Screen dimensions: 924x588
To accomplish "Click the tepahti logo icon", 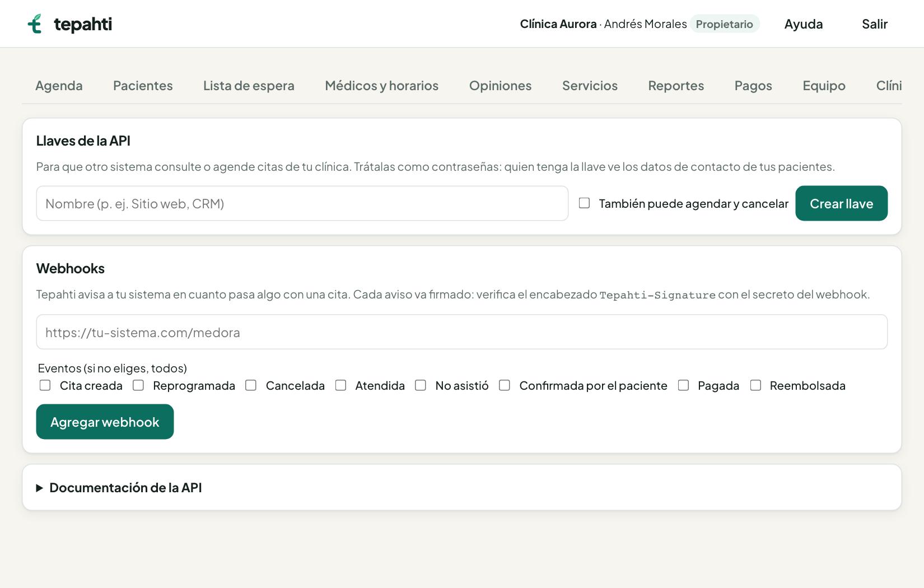I will coord(35,24).
